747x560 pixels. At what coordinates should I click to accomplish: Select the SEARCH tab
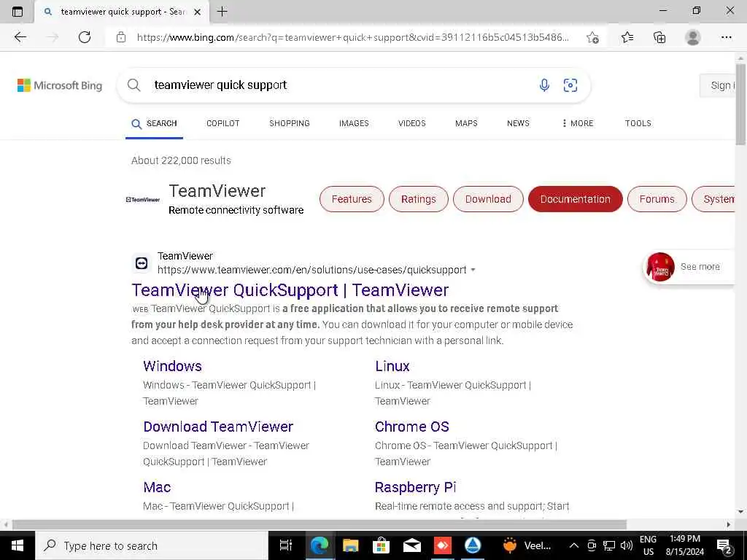155,124
